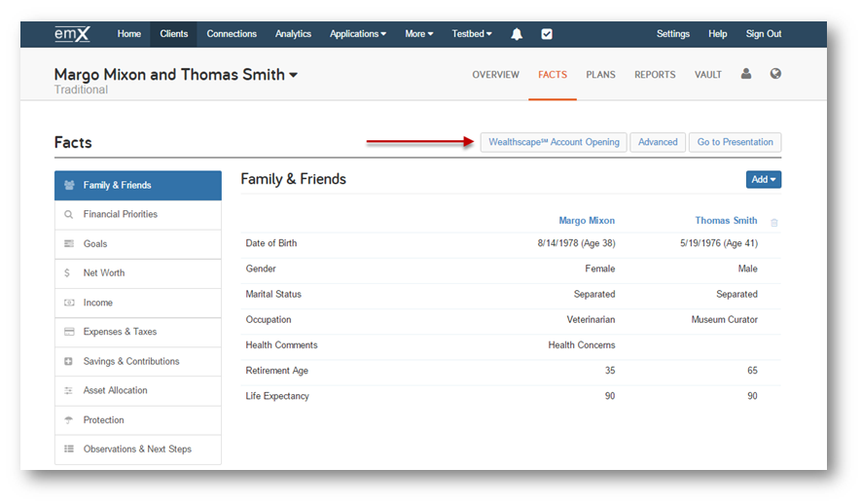Click the Veterinarian occupation value

coord(591,319)
